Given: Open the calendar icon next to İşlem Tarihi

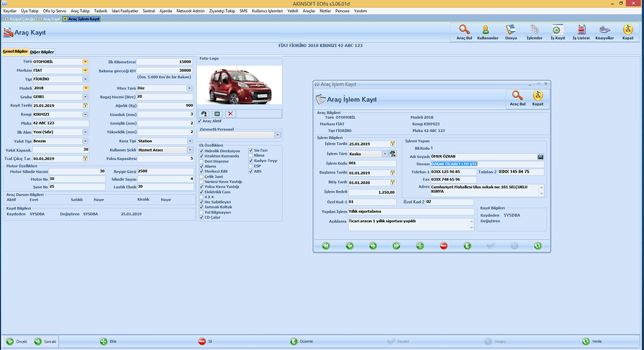Looking at the screenshot, I should 392,144.
